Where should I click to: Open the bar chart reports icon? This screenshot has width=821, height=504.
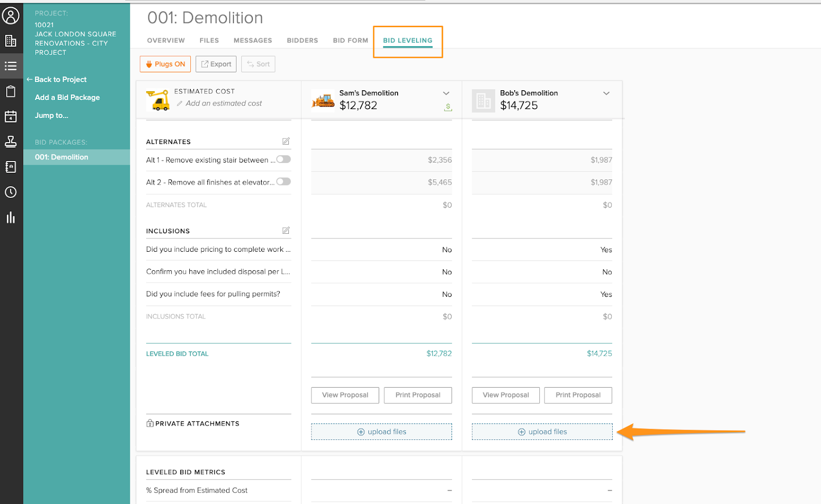pyautogui.click(x=11, y=217)
